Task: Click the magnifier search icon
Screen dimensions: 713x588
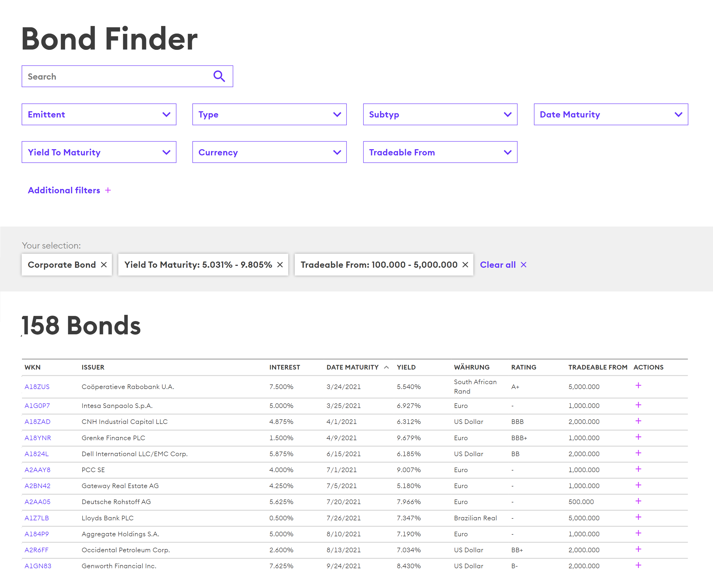Action: point(219,76)
